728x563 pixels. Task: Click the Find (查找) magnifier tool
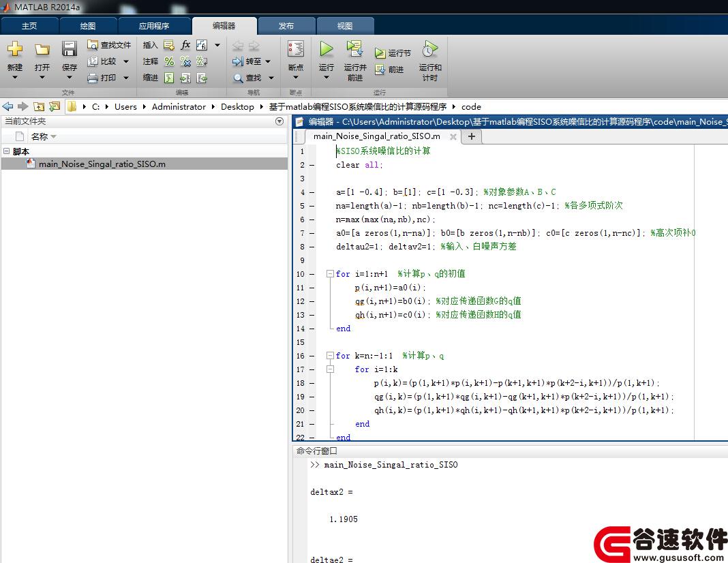[247, 78]
